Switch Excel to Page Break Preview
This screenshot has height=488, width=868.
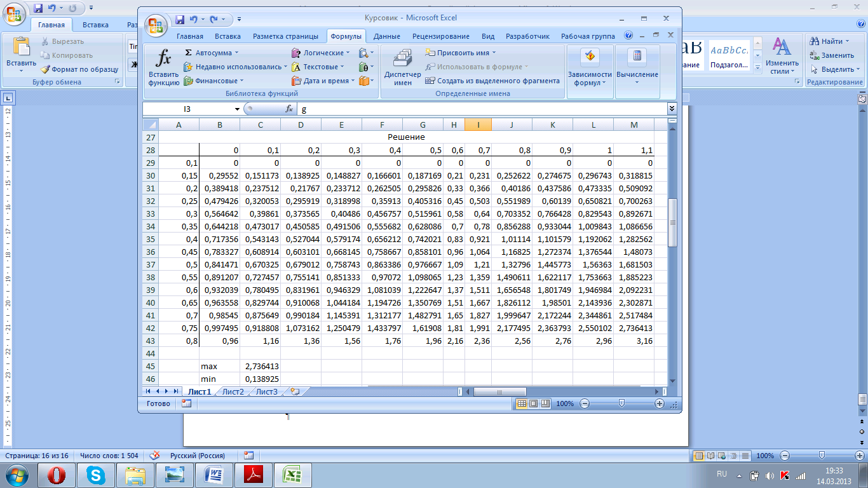[545, 403]
